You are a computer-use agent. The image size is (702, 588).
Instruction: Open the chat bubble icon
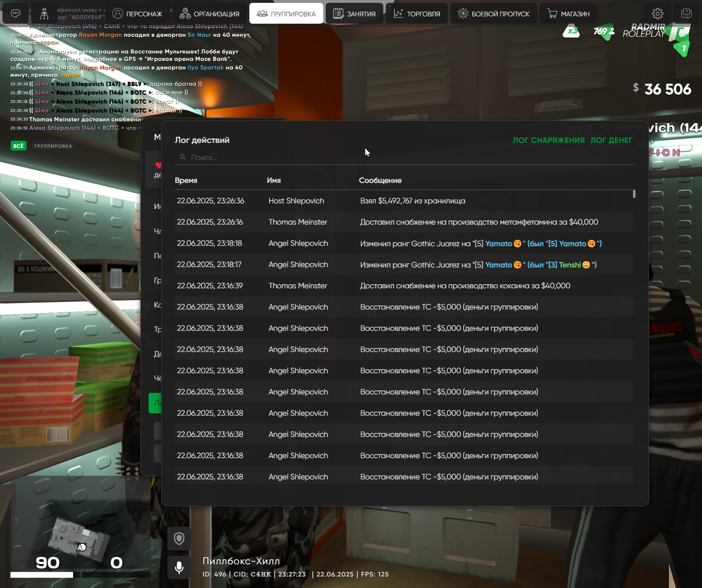tap(16, 13)
